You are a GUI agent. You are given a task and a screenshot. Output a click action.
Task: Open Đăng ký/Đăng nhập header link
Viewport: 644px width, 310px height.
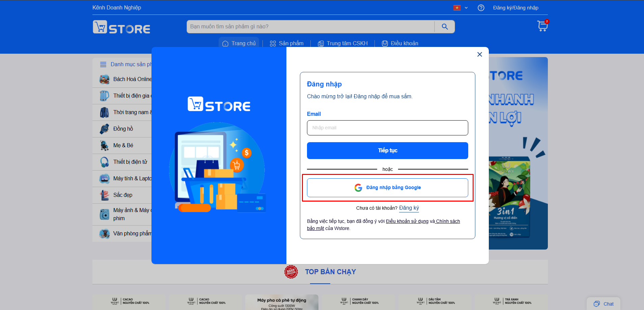click(516, 8)
